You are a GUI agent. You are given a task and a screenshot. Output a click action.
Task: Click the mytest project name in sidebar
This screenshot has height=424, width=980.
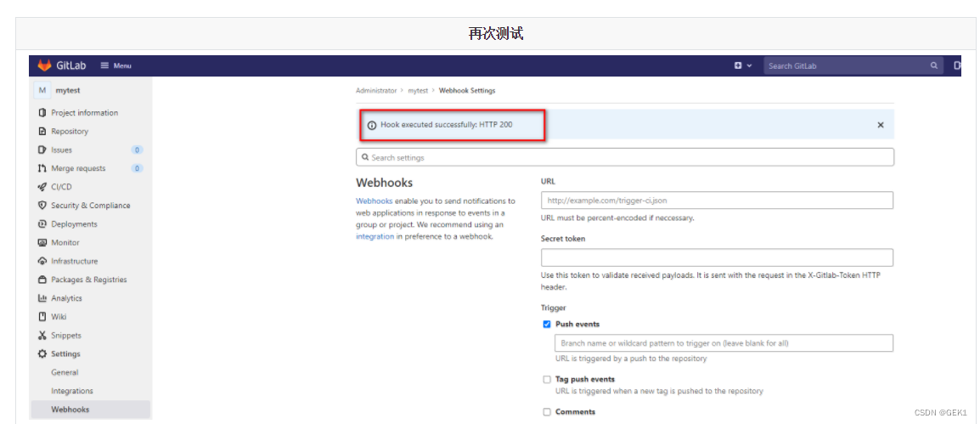tap(67, 90)
